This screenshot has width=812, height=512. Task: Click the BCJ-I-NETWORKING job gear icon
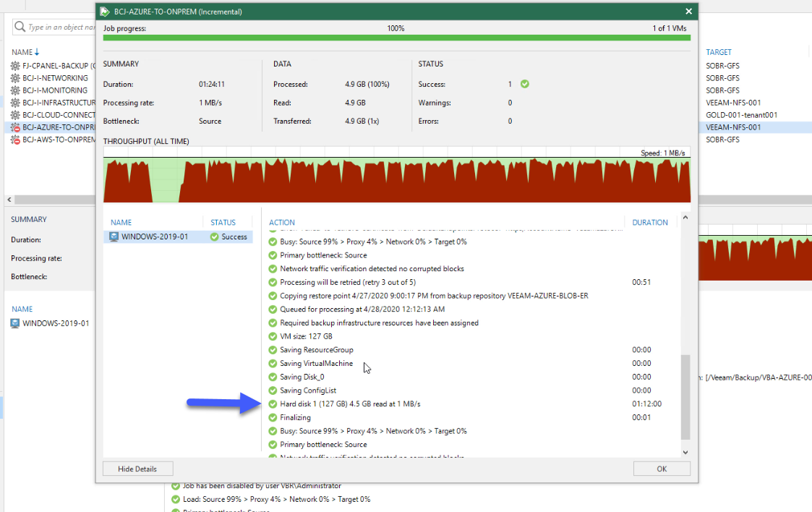(15, 78)
